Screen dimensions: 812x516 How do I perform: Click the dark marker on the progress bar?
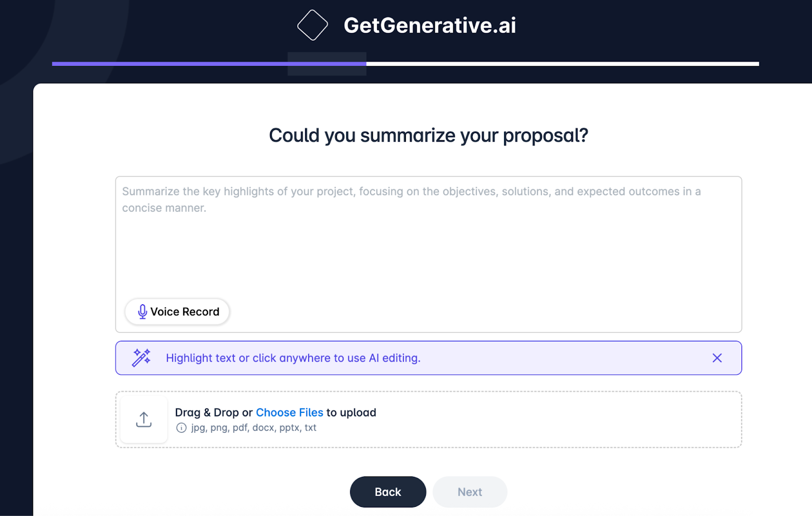pos(327,64)
